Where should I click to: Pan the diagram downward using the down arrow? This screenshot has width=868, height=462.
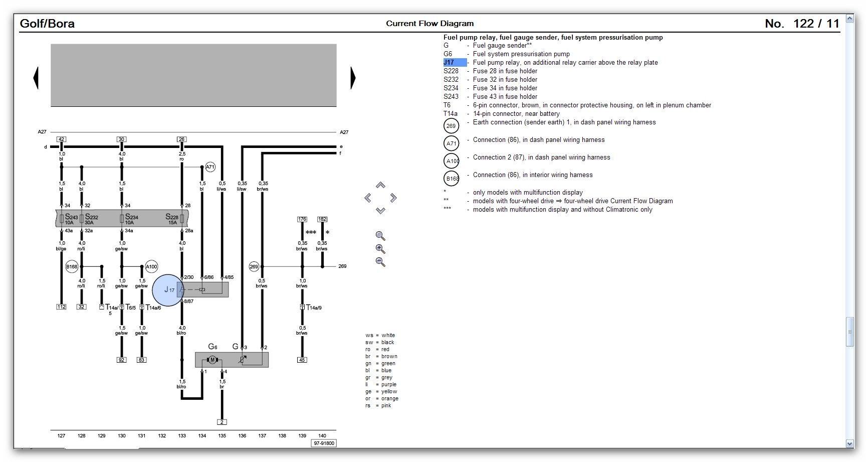[x=380, y=210]
